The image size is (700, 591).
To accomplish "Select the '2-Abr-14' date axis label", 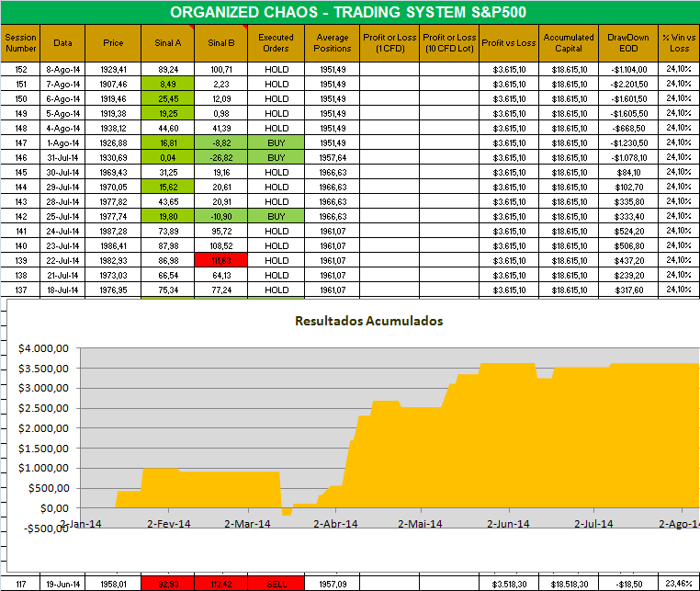I will pyautogui.click(x=335, y=524).
